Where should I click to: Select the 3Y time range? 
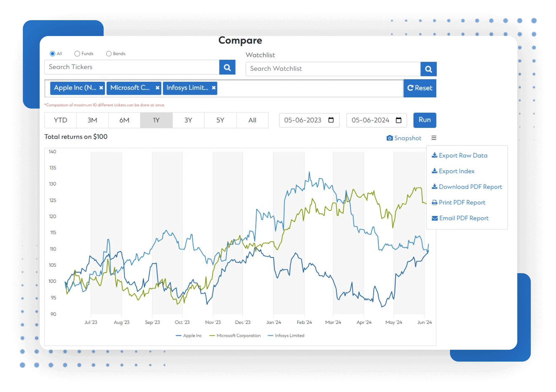pos(188,120)
